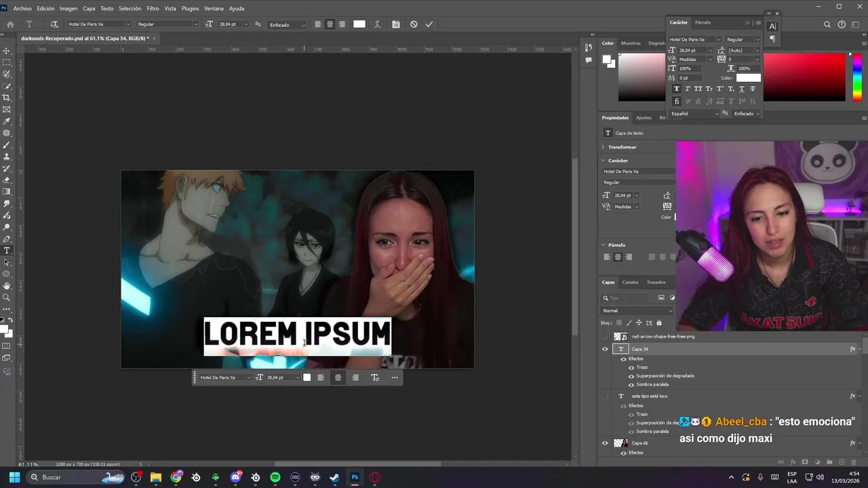Toggle Underline in Character panel
This screenshot has width=868, height=488.
point(741,89)
